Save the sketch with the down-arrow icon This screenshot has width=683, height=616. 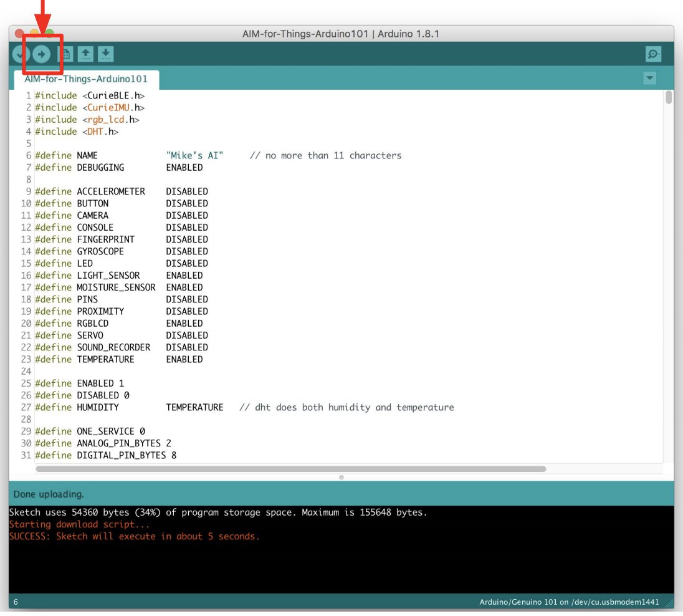(x=105, y=54)
